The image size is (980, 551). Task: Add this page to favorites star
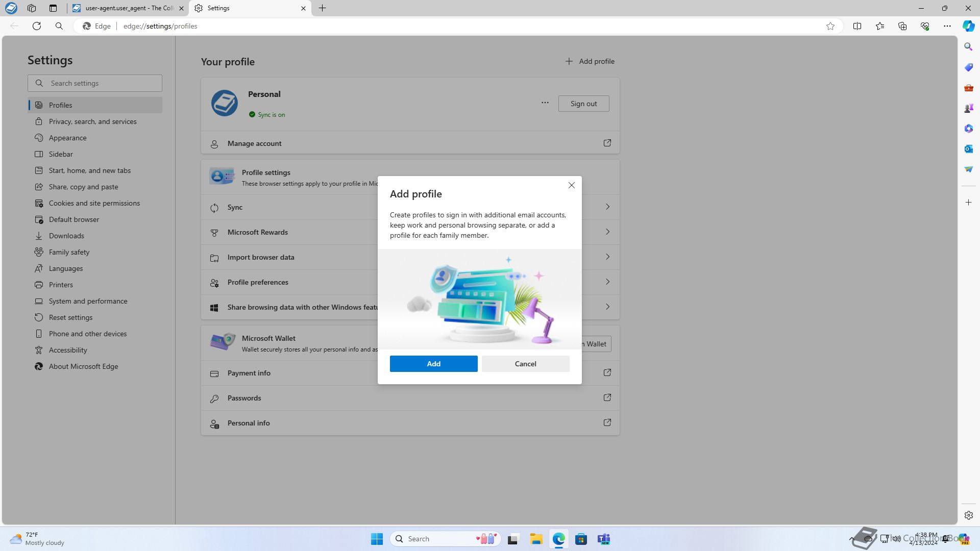[830, 26]
